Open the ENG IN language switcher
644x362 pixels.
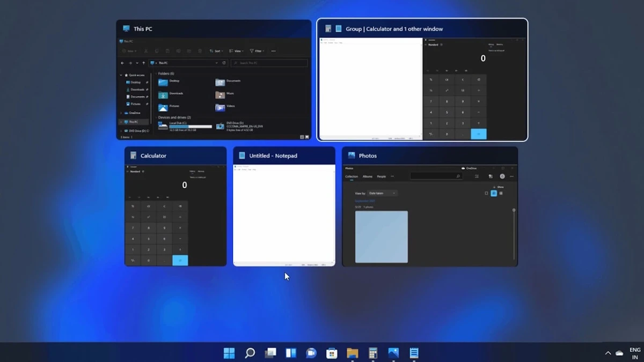(x=635, y=353)
